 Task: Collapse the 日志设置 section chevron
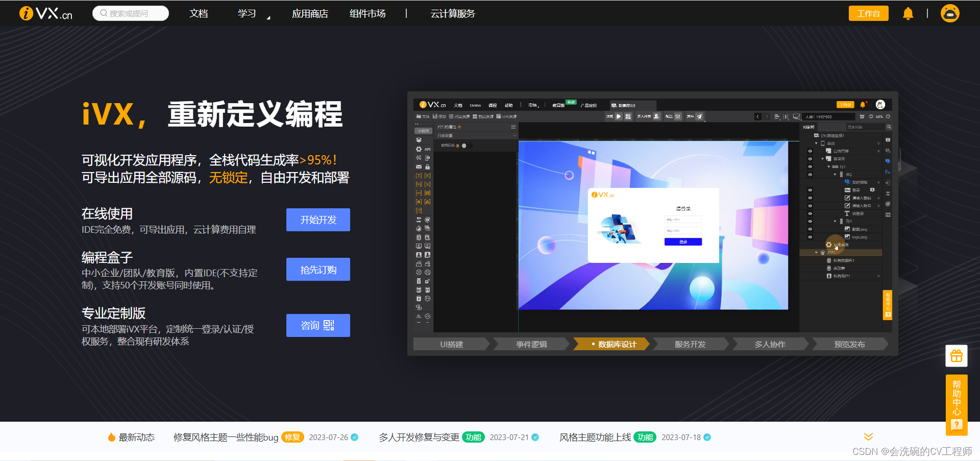point(514,136)
